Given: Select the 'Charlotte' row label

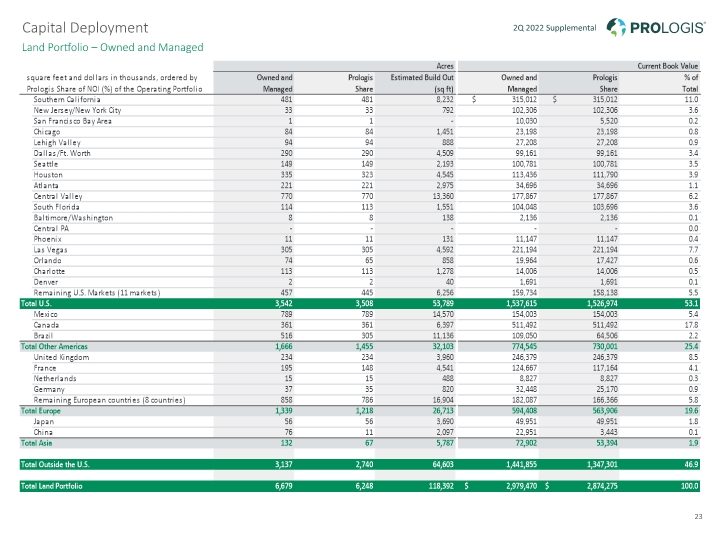Looking at the screenshot, I should [49, 271].
